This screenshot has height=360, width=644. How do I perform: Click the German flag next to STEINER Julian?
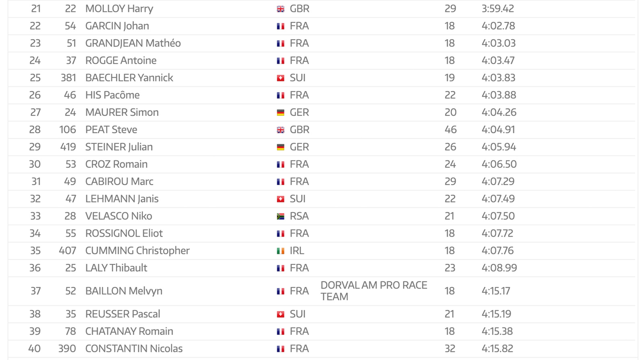281,147
